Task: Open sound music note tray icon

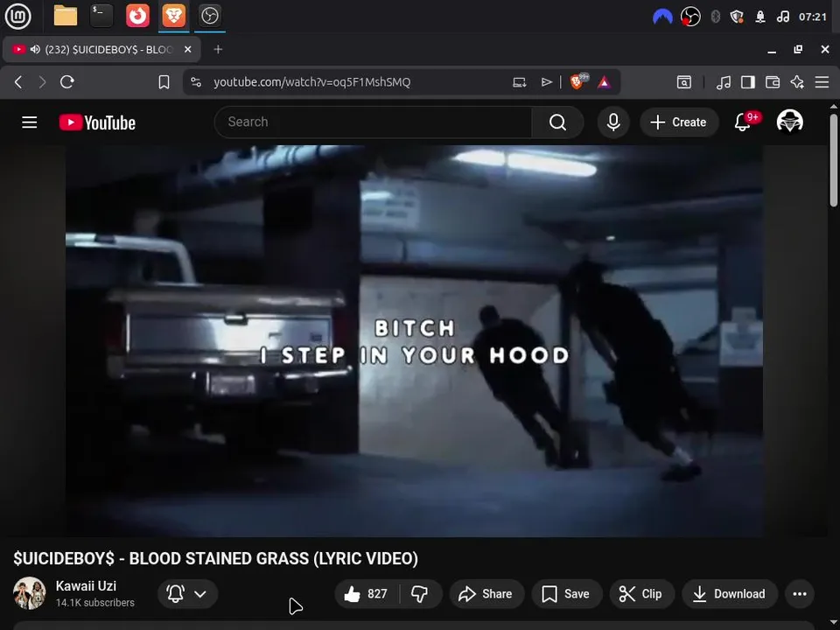Action: [782, 17]
